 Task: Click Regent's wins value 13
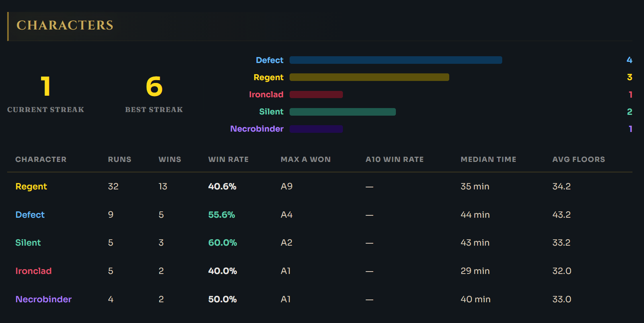coord(163,187)
